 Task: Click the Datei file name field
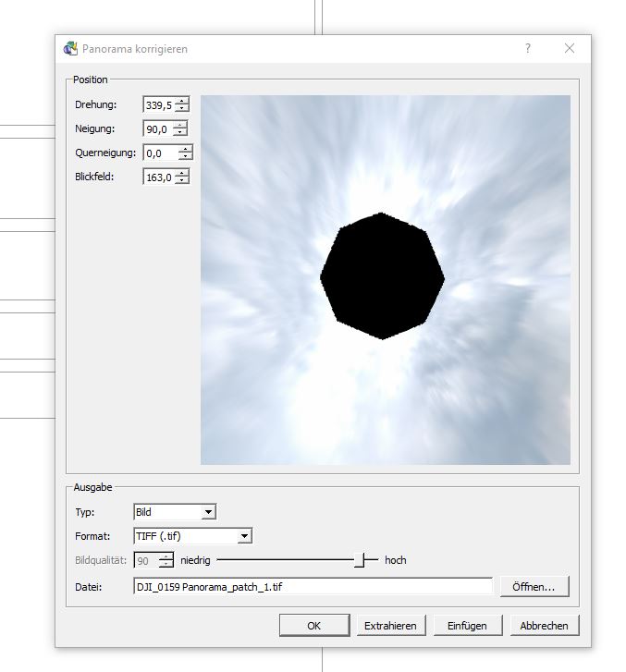[x=313, y=586]
